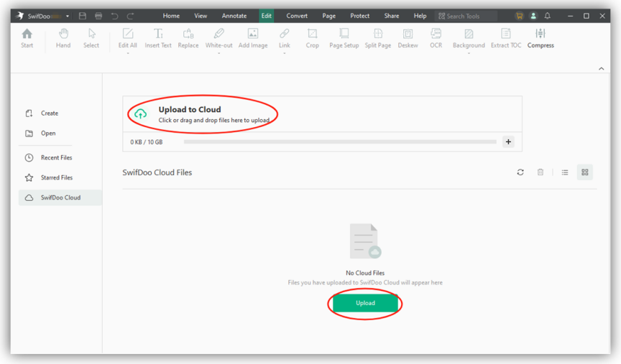Image resolution: width=621 pixels, height=364 pixels.
Task: Show Starred Files
Action: point(57,177)
